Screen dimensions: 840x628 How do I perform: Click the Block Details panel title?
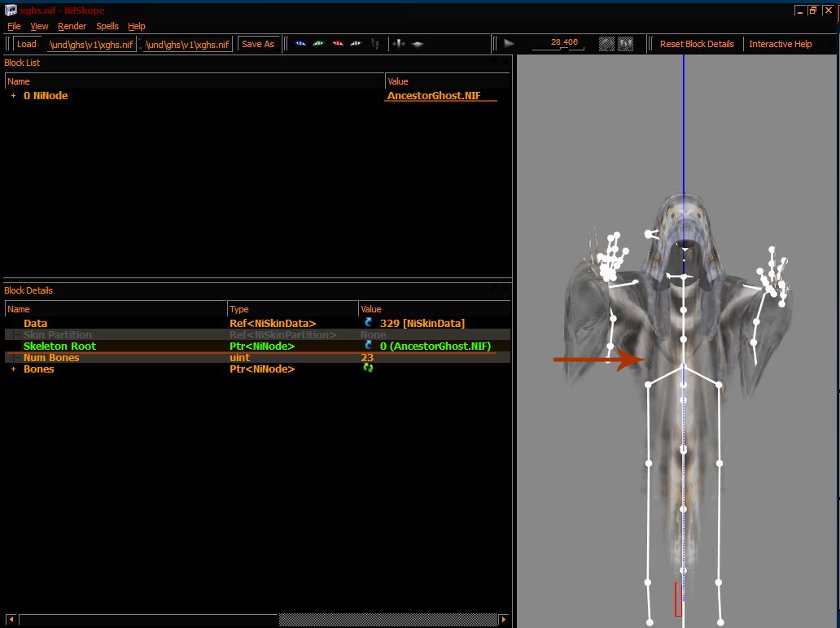(28, 290)
